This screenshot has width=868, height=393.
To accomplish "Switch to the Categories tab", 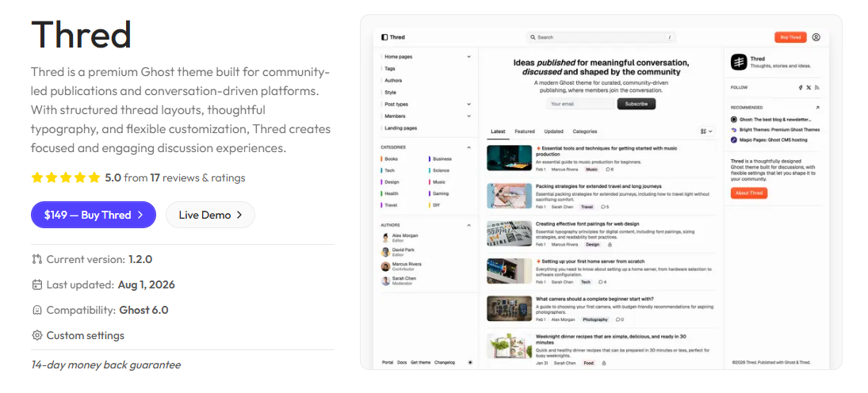I will [x=584, y=132].
